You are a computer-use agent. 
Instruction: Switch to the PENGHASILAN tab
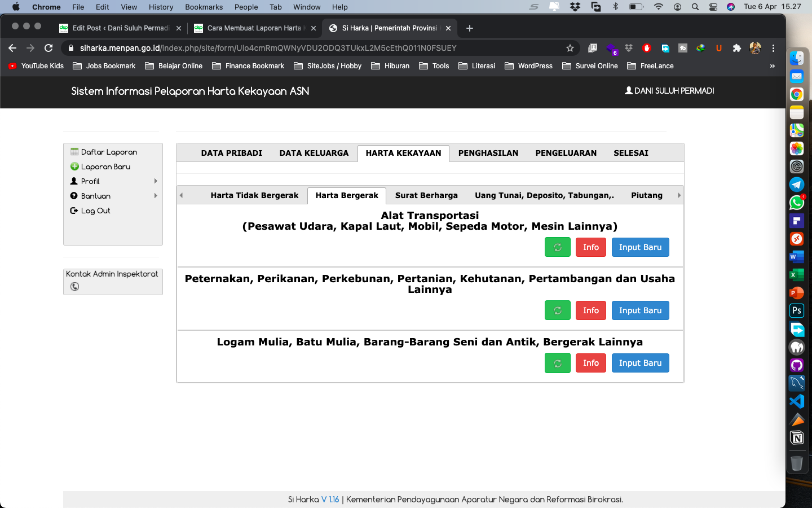(x=488, y=153)
